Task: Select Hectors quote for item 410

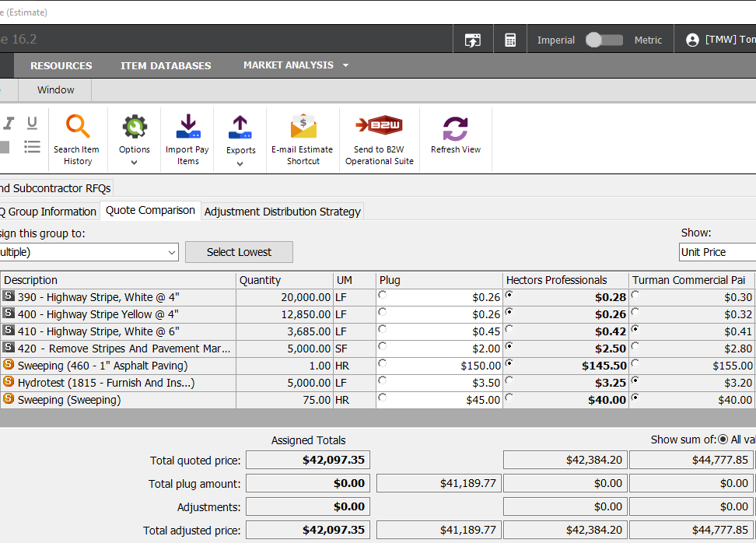Action: point(509,329)
